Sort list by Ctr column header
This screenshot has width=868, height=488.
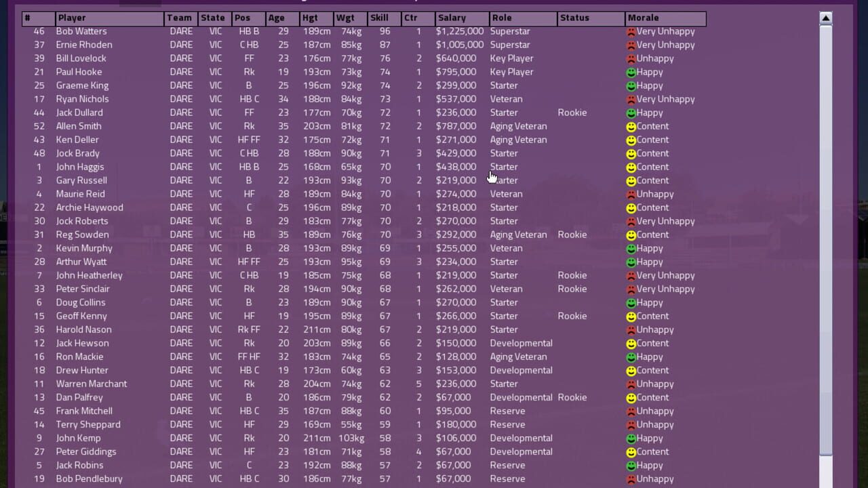[x=418, y=18]
